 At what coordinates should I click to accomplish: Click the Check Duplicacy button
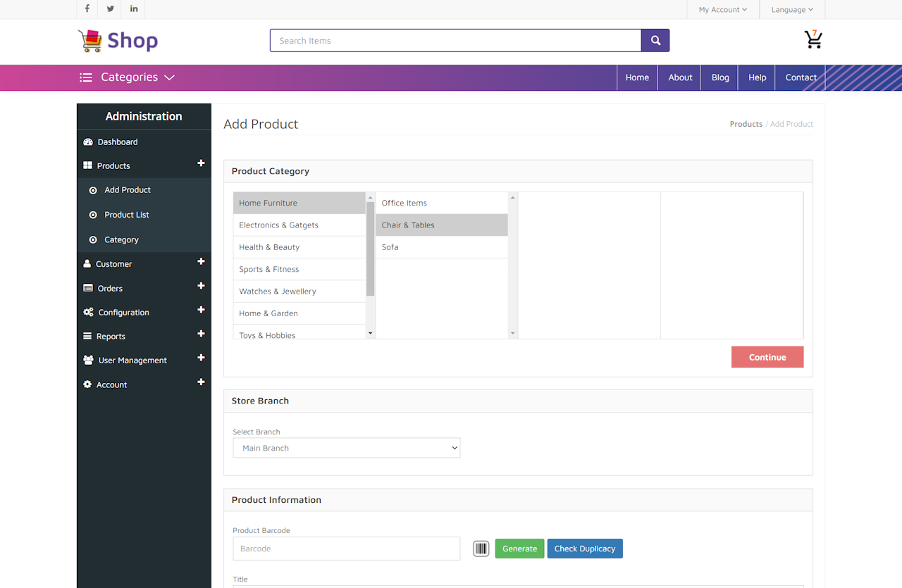coord(585,548)
